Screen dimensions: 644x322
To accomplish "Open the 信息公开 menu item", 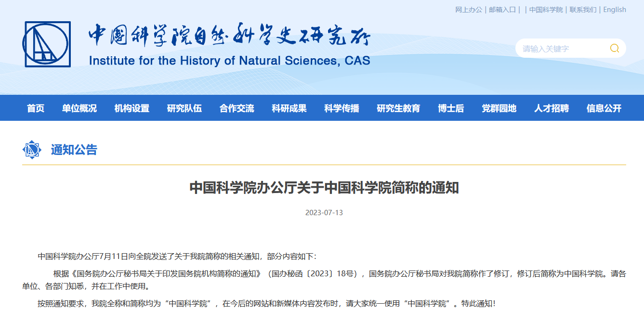I will (x=604, y=108).
